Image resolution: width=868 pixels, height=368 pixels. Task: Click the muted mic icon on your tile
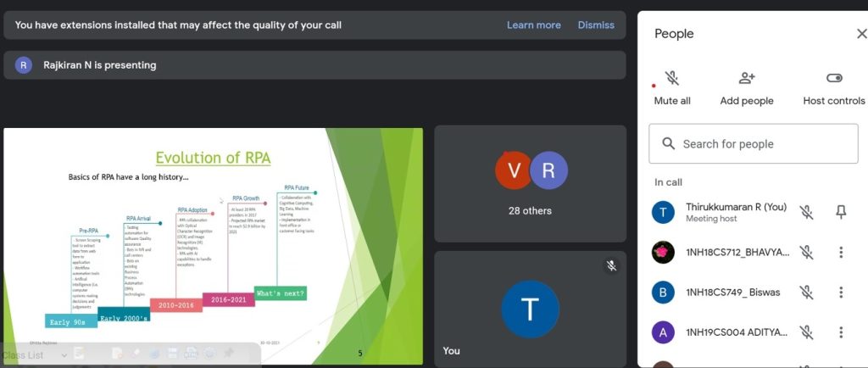(610, 266)
